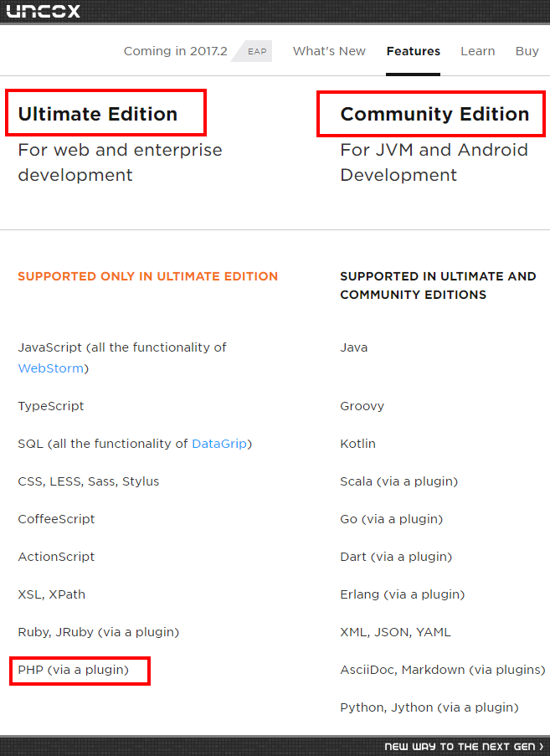550x756 pixels.
Task: Click the EAP badge
Action: pyautogui.click(x=257, y=51)
